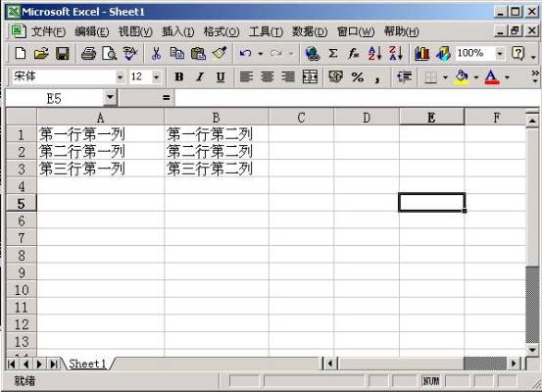Create a new blank workbook
The width and height of the screenshot is (542, 392).
click(x=20, y=54)
